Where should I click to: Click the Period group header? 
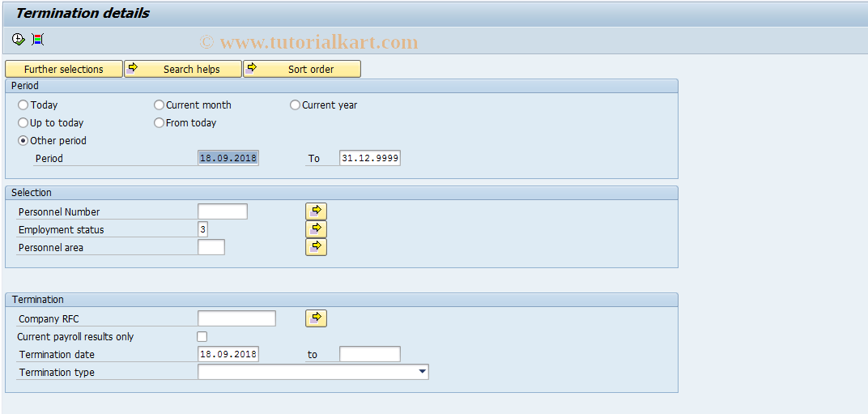click(341, 86)
